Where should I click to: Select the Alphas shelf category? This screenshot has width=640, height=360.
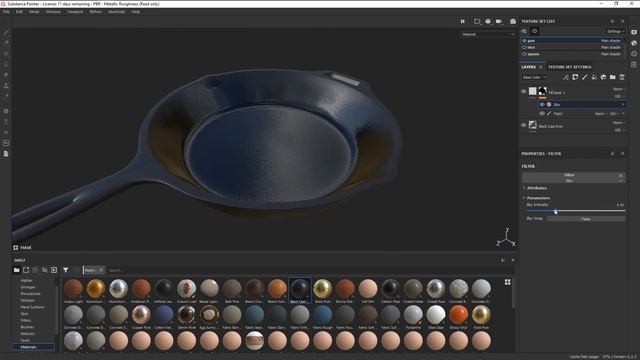(x=26, y=280)
